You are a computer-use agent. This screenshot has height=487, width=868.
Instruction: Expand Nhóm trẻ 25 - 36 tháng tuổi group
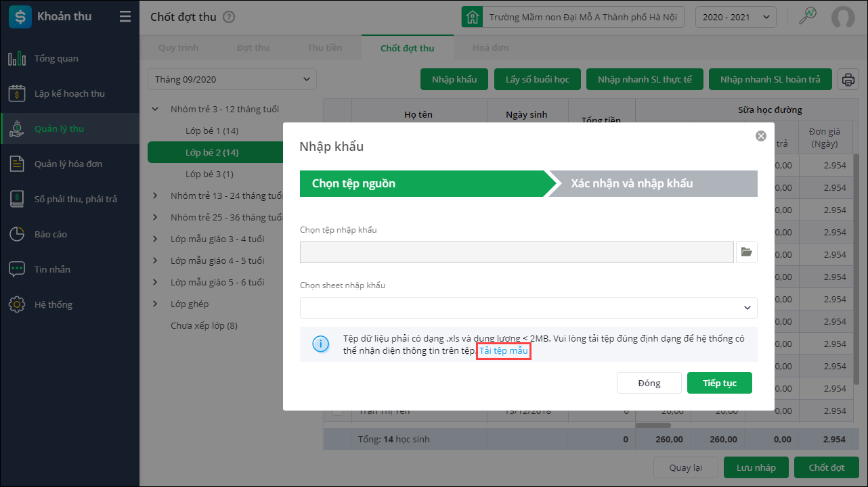[155, 217]
